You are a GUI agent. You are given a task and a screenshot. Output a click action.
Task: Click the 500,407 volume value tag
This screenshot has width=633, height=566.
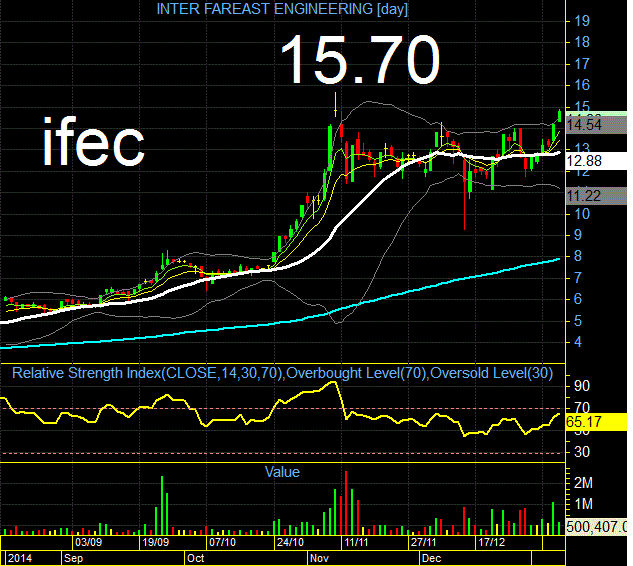597,526
